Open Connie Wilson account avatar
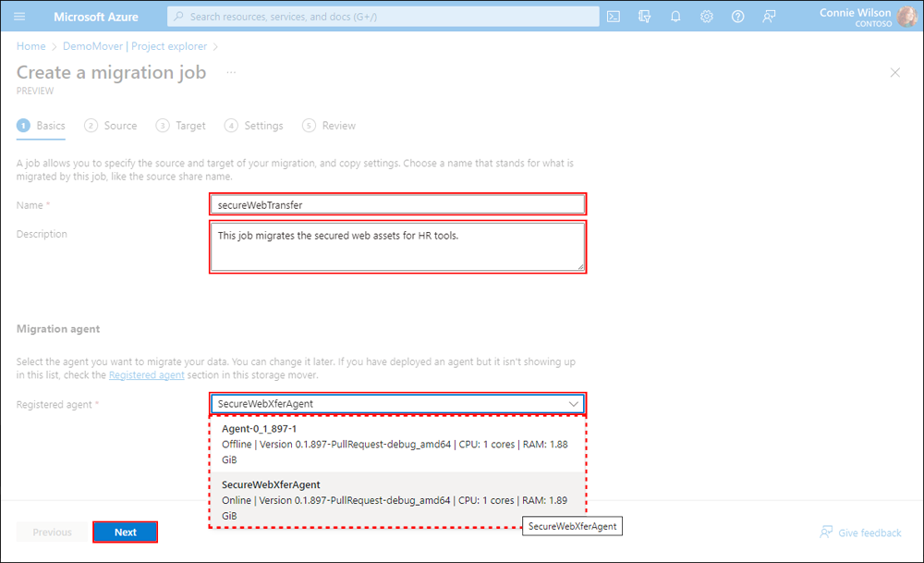 (906, 17)
